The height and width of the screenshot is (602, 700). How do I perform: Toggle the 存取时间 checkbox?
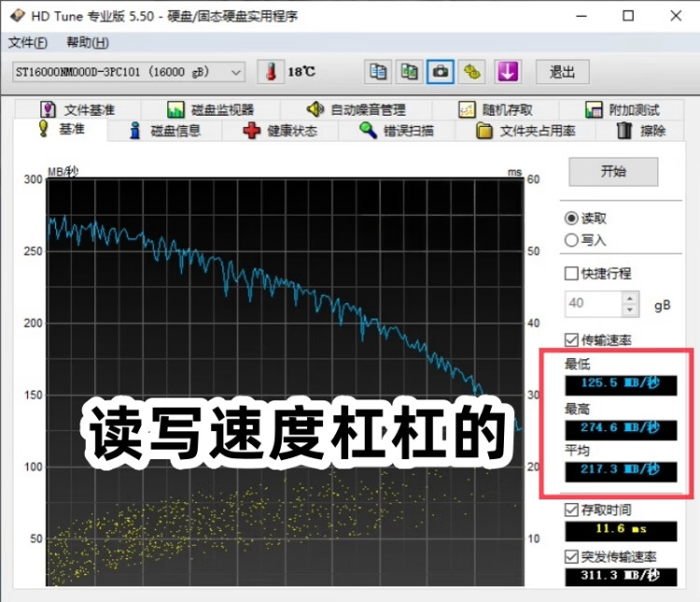571,510
